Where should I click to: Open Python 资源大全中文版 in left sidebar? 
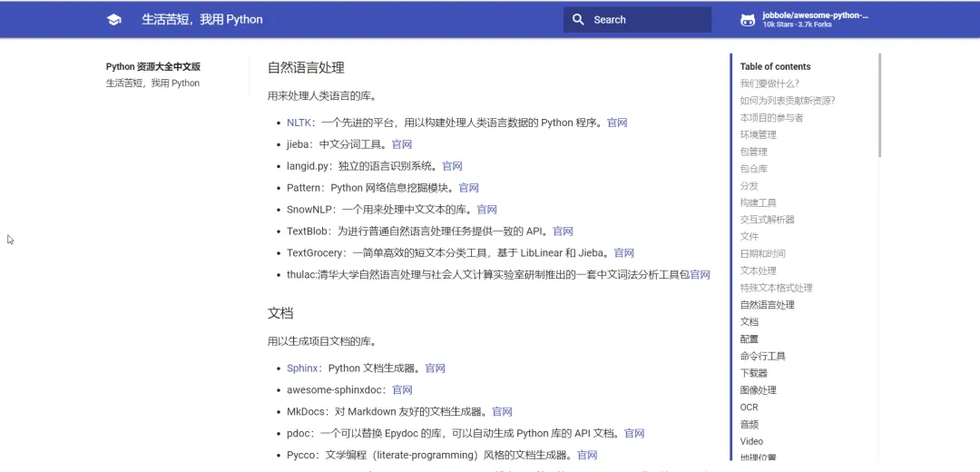pyautogui.click(x=153, y=67)
